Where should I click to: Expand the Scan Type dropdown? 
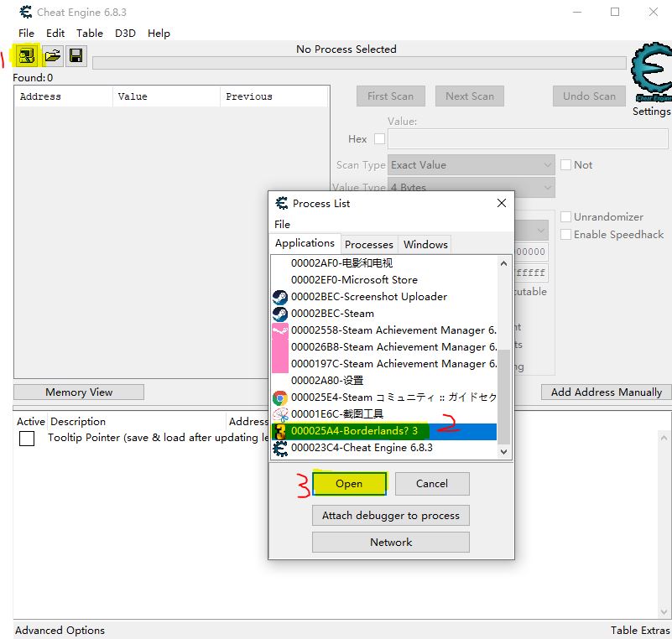pos(471,165)
